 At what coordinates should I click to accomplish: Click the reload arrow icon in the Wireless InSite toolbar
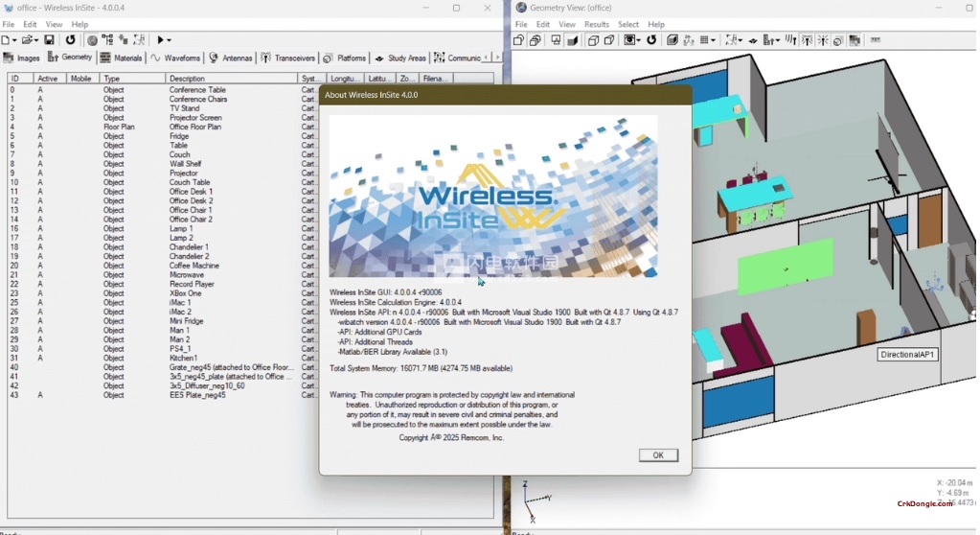point(71,40)
